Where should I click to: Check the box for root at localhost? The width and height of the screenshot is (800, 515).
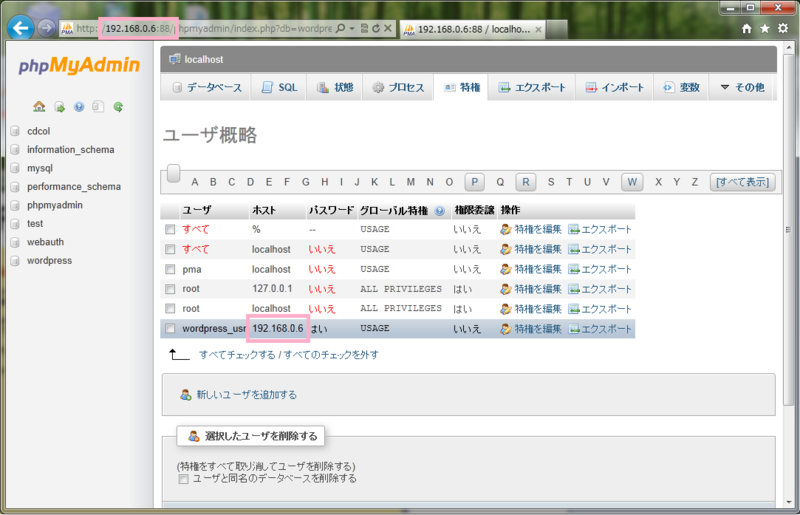point(170,309)
